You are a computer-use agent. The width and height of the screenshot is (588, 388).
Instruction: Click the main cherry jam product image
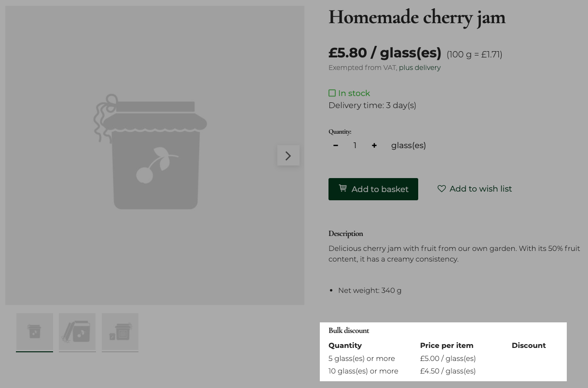(154, 155)
